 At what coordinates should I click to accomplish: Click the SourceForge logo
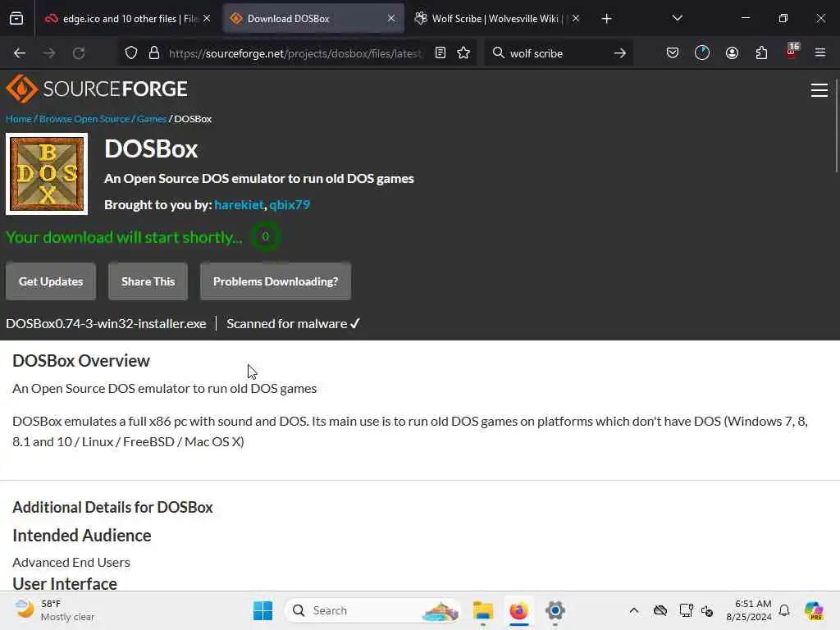click(x=97, y=89)
